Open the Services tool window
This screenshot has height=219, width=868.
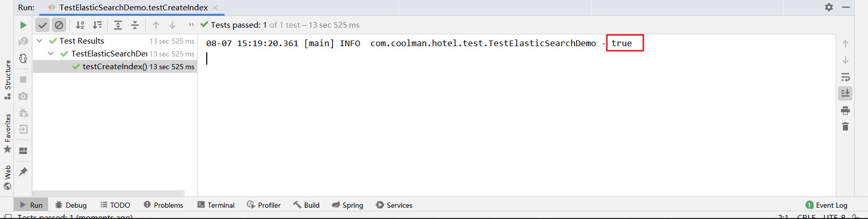(x=394, y=205)
